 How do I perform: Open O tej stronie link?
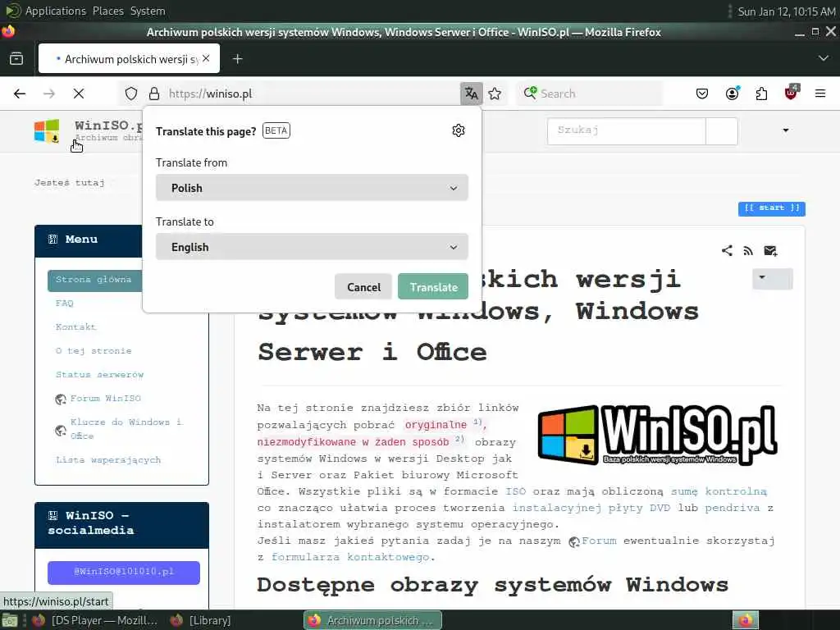[94, 351]
